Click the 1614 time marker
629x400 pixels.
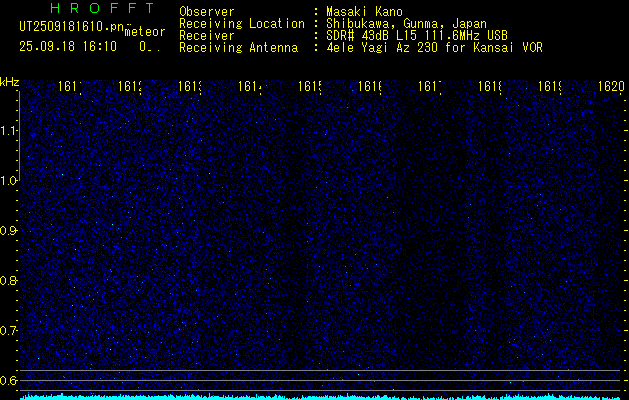tap(250, 86)
